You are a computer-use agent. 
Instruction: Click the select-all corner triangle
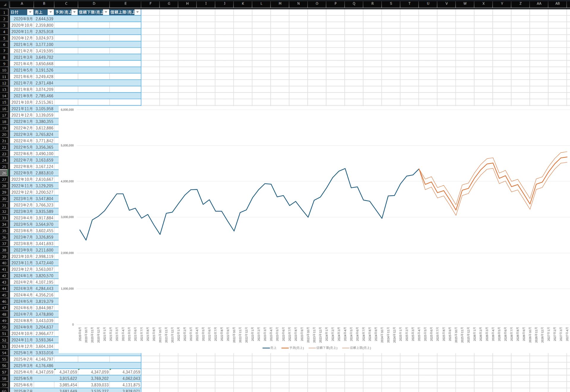(x=4, y=4)
